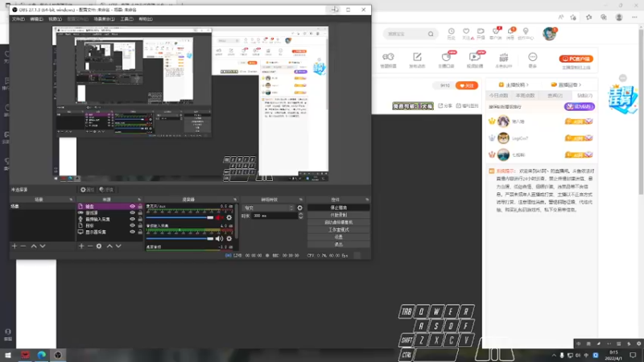644x362 pixels.
Task: Pop out the audio mixer dock header icon
Action: click(235, 200)
